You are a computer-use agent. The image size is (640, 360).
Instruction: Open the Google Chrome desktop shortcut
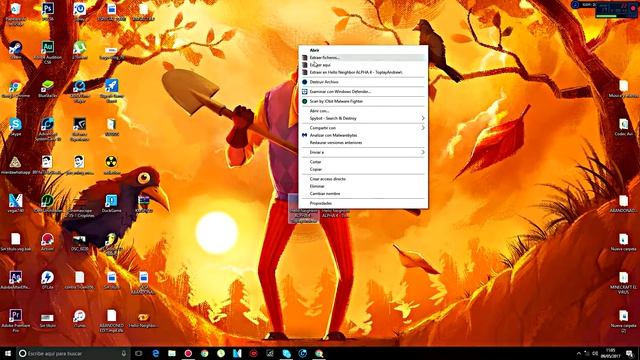(x=16, y=88)
